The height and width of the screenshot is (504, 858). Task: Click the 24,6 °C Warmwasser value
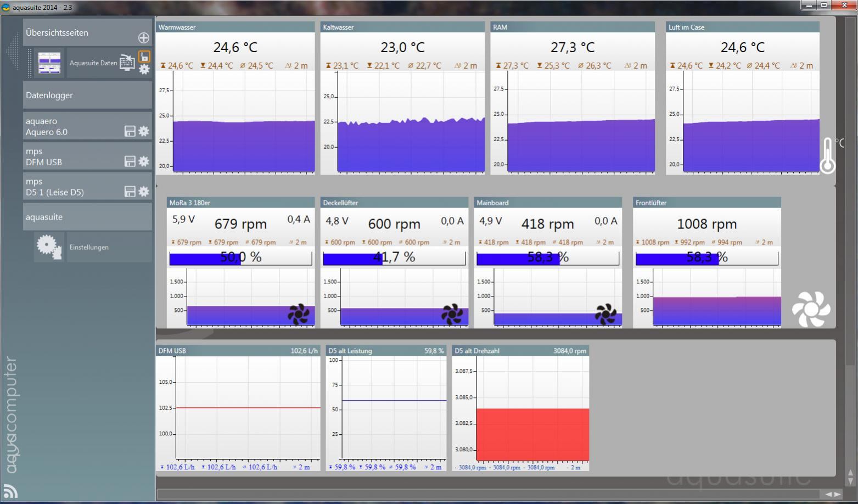click(235, 47)
